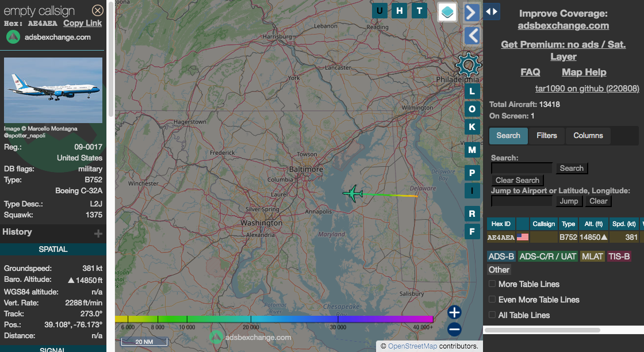
Task: Open tar1090 on github link
Action: click(587, 89)
